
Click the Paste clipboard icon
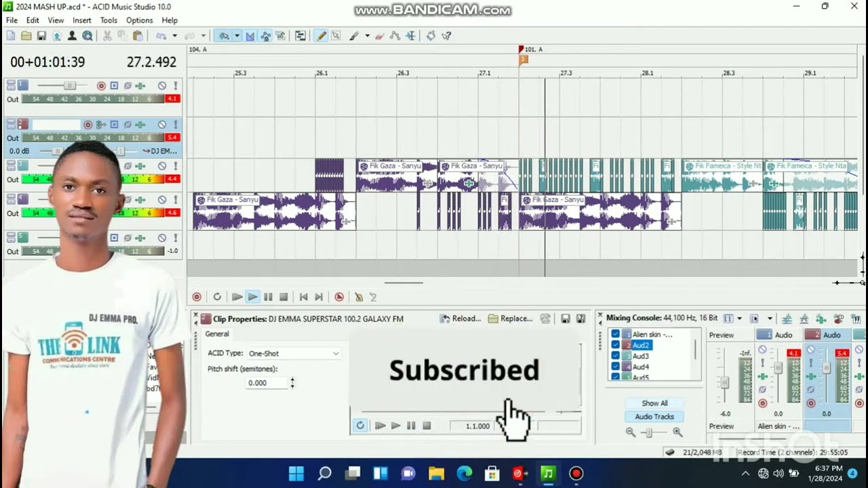click(138, 36)
